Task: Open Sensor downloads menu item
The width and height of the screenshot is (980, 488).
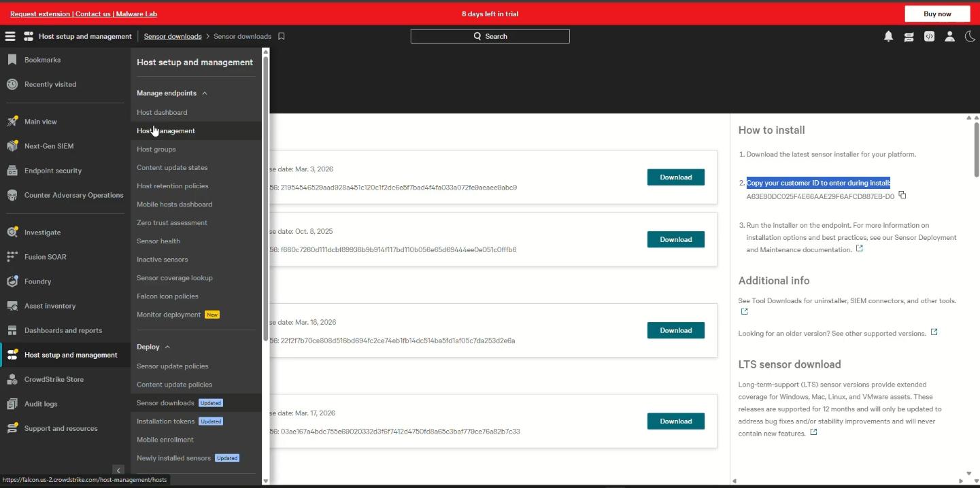Action: 196,402
